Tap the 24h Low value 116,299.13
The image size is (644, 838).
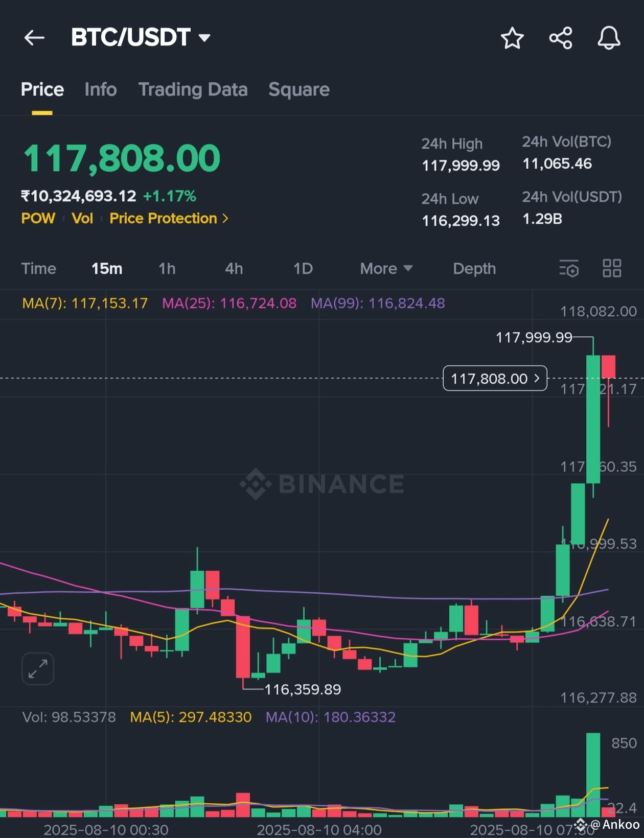point(461,221)
